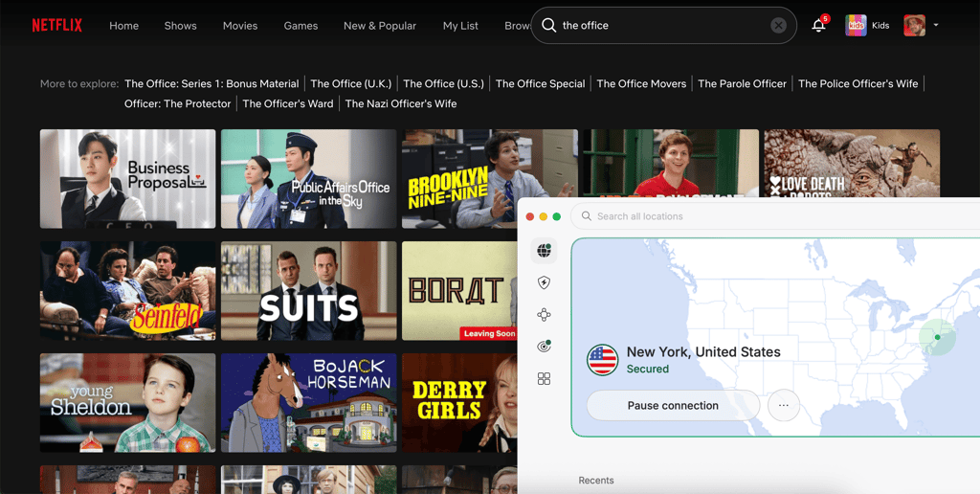Screen dimensions: 980x494
Task: Click the Recents heading in VPN window
Action: coord(596,481)
